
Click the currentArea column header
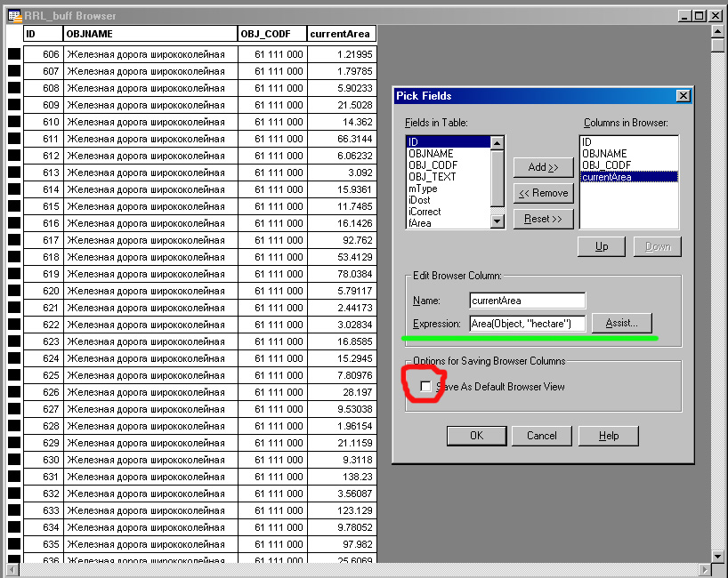pos(342,34)
